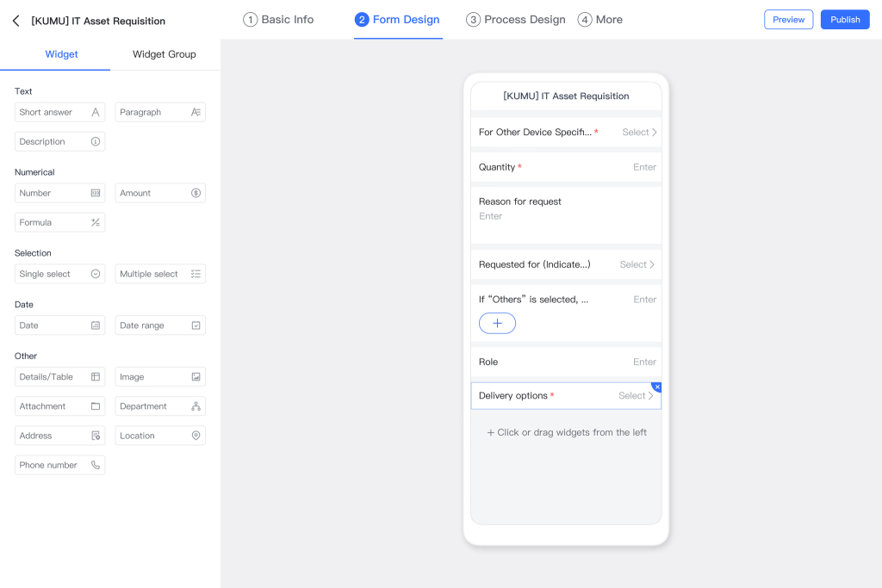The width and height of the screenshot is (882, 588).
Task: Add a Department widget
Action: coord(160,406)
